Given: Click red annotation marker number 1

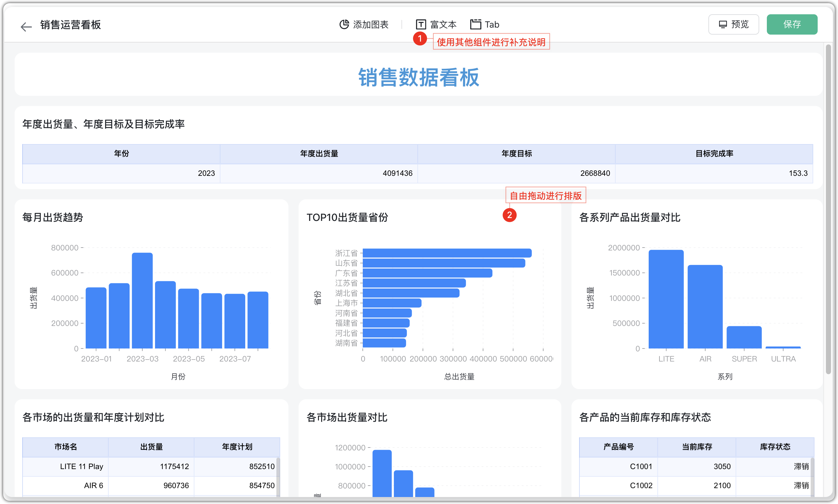Looking at the screenshot, I should point(420,38).
